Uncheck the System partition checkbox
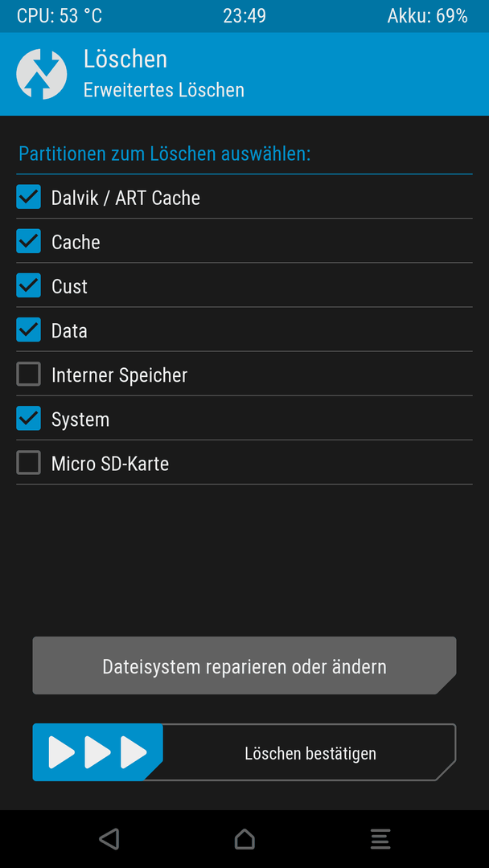This screenshot has height=868, width=489. (28, 418)
